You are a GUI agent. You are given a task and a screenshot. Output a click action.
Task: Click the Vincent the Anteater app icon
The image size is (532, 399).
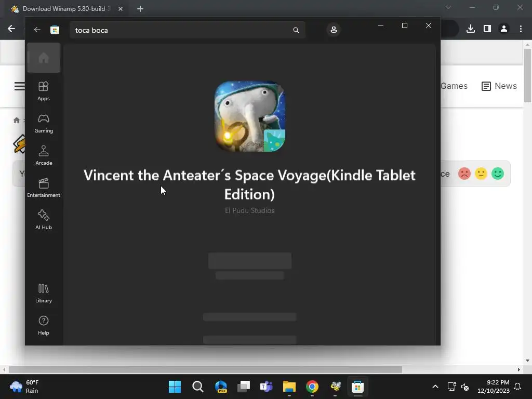pos(250,116)
